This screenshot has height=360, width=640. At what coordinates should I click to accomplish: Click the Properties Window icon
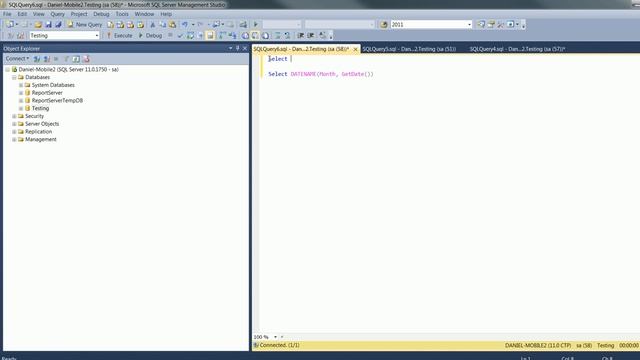coord(491,24)
